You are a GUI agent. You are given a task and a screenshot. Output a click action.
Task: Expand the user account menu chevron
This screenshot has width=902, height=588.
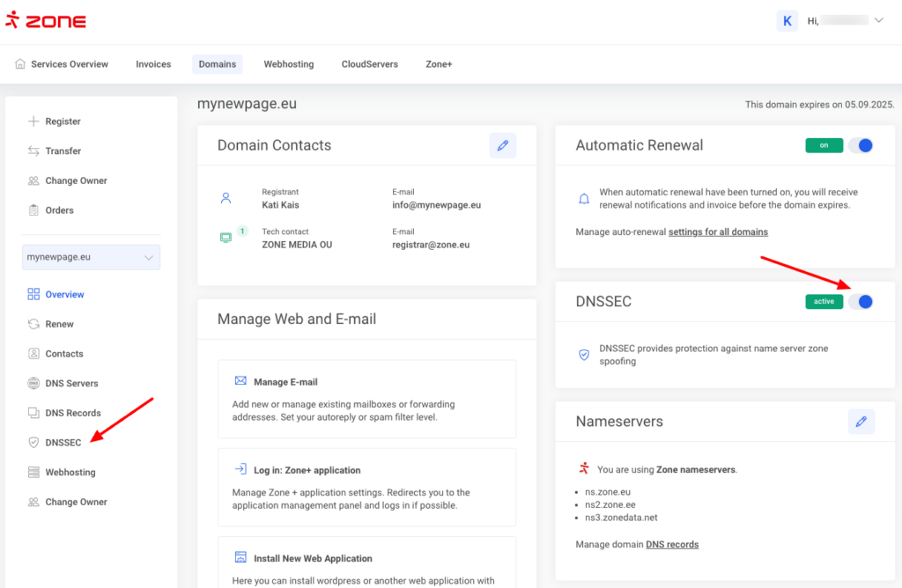pyautogui.click(x=878, y=20)
